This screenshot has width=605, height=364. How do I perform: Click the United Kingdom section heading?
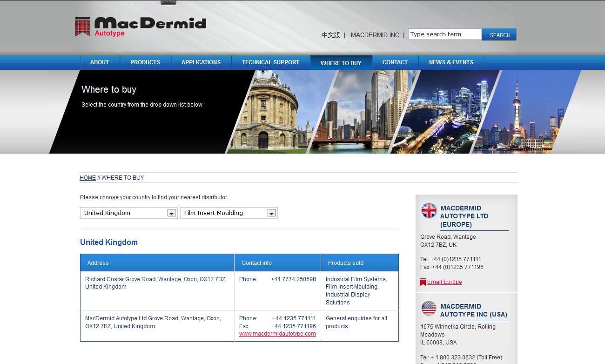[109, 242]
